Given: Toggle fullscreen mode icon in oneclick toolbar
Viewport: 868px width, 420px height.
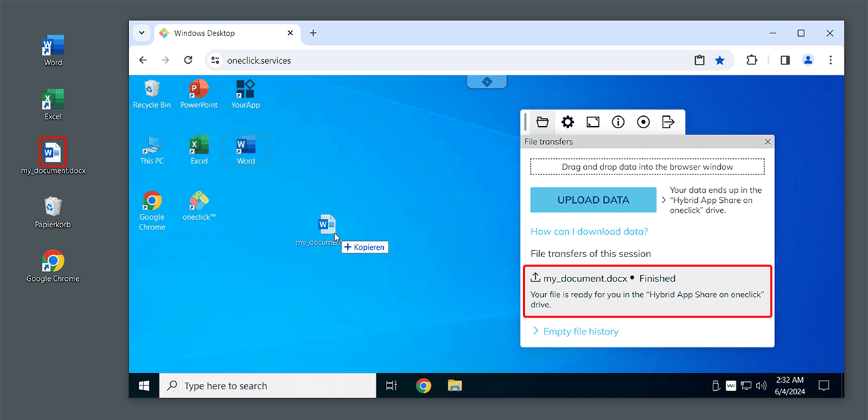Looking at the screenshot, I should coord(593,122).
